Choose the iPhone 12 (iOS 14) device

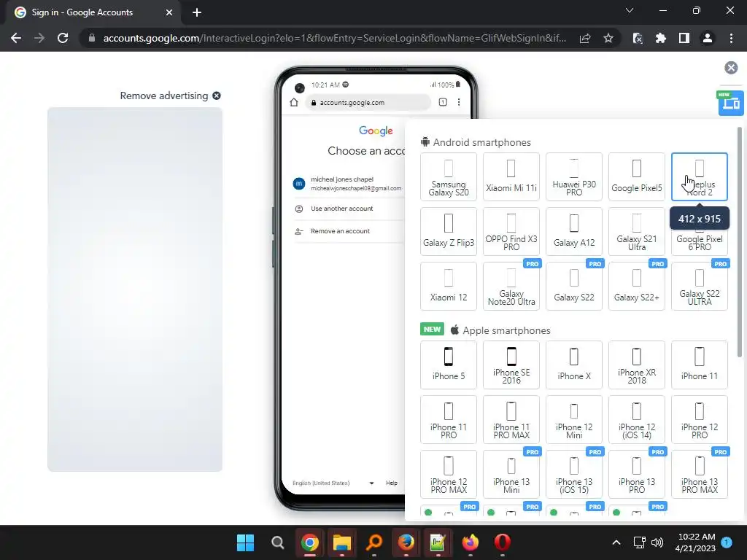click(636, 419)
